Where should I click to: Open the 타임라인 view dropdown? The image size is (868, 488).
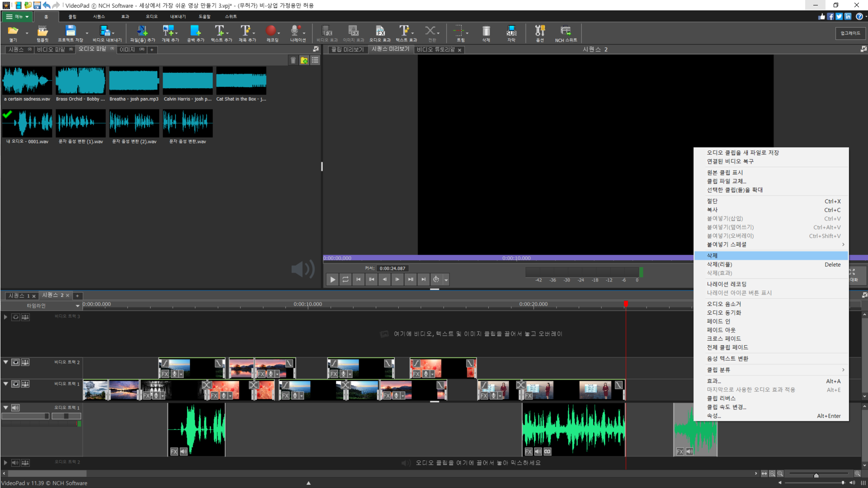pos(77,306)
